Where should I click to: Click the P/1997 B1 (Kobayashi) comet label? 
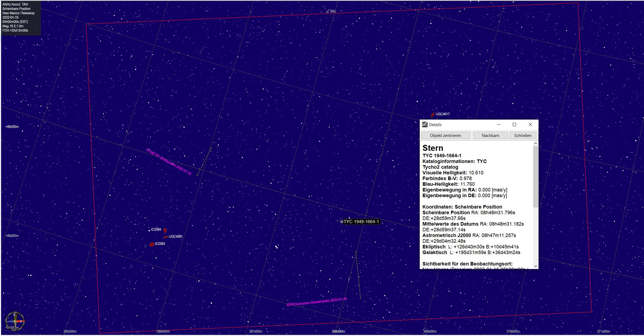(x=169, y=162)
